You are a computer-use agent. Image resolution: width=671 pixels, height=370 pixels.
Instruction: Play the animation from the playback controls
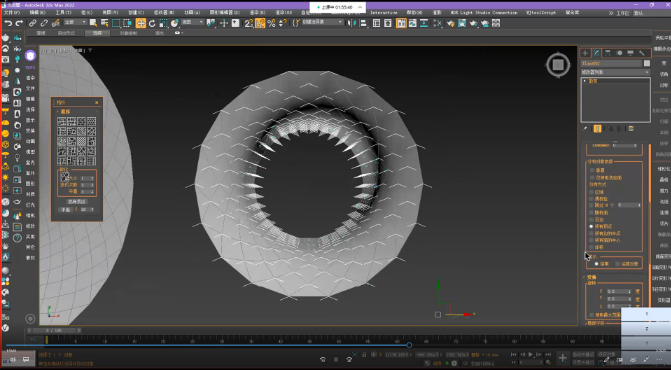[x=531, y=355]
